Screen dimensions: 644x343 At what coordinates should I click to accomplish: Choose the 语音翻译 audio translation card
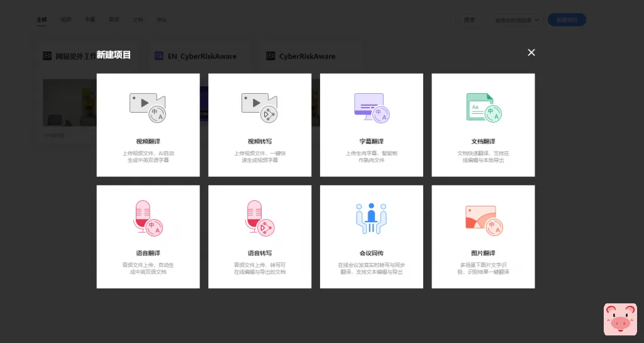tap(148, 237)
